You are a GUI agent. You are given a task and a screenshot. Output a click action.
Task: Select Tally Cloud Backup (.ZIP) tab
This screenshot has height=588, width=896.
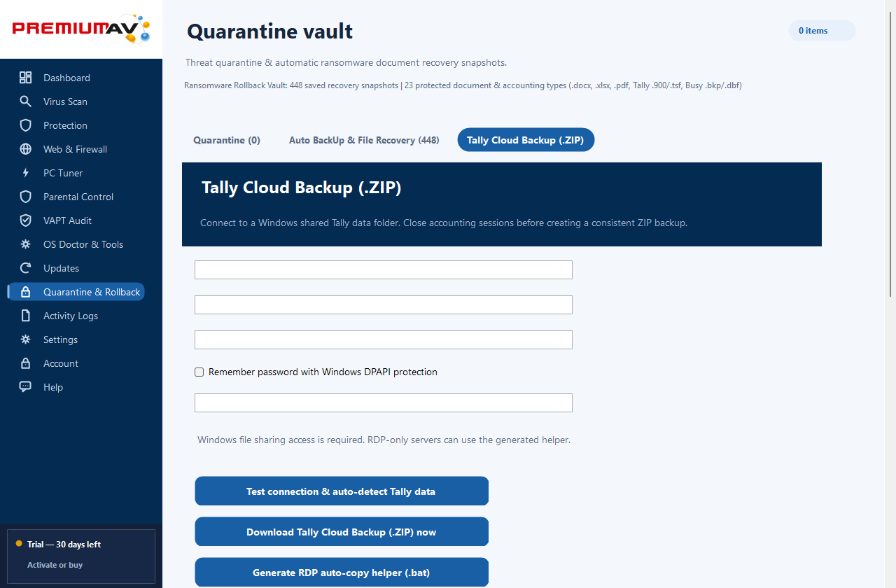click(x=526, y=140)
